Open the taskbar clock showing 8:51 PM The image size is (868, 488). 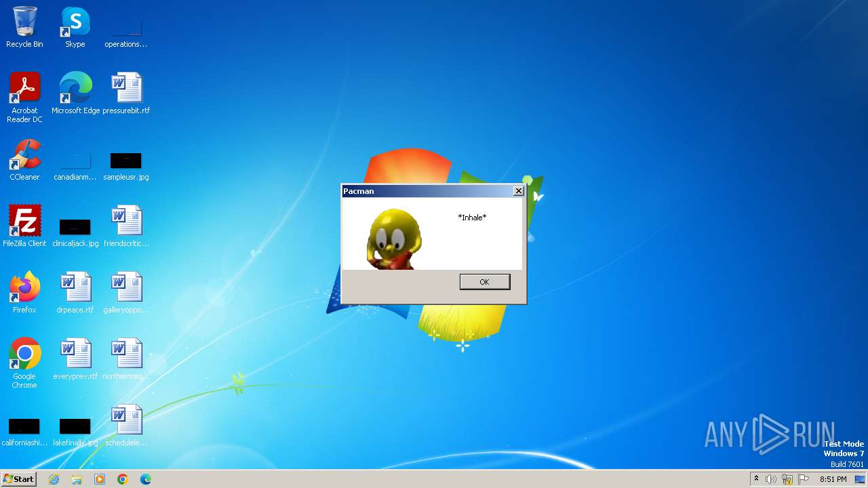point(833,479)
